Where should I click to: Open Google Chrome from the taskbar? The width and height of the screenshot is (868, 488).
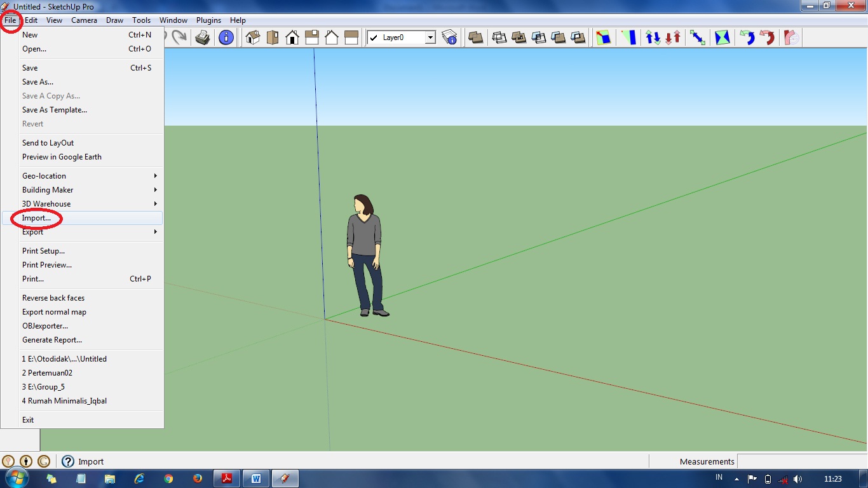coord(168,478)
